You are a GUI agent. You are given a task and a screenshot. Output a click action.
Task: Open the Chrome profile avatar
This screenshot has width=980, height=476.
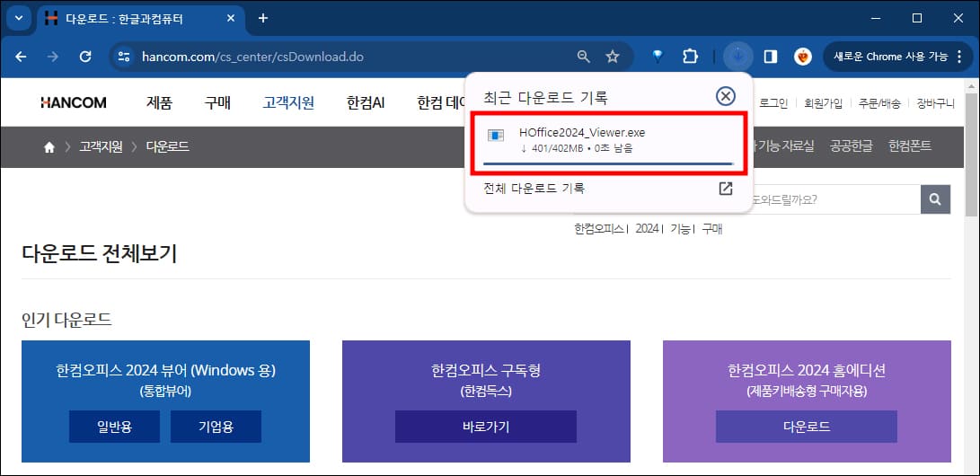(x=802, y=57)
